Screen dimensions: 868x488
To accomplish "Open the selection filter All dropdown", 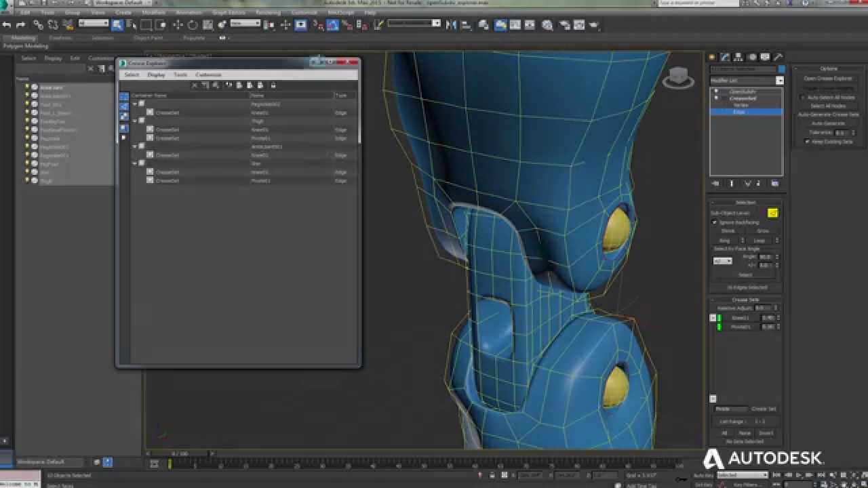I will click(x=94, y=24).
